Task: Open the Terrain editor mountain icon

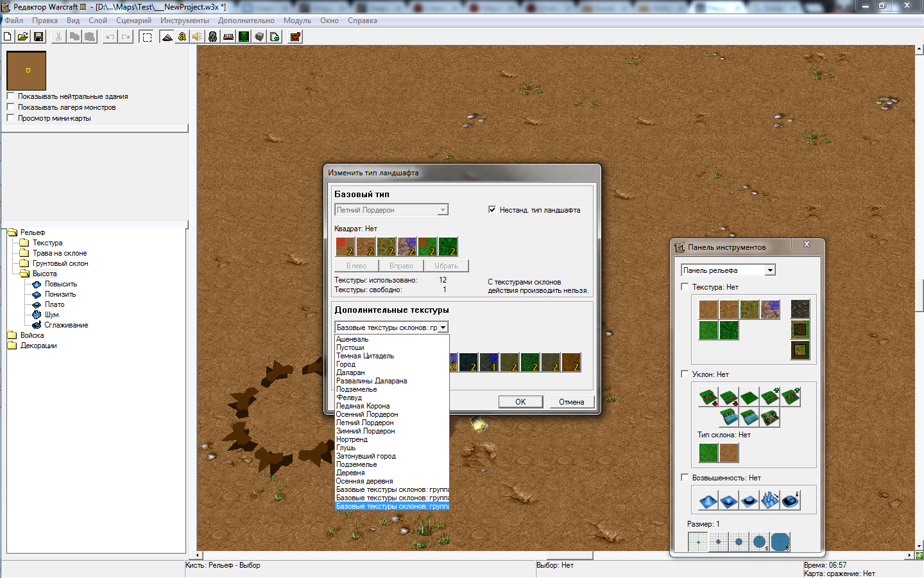Action: tap(167, 37)
